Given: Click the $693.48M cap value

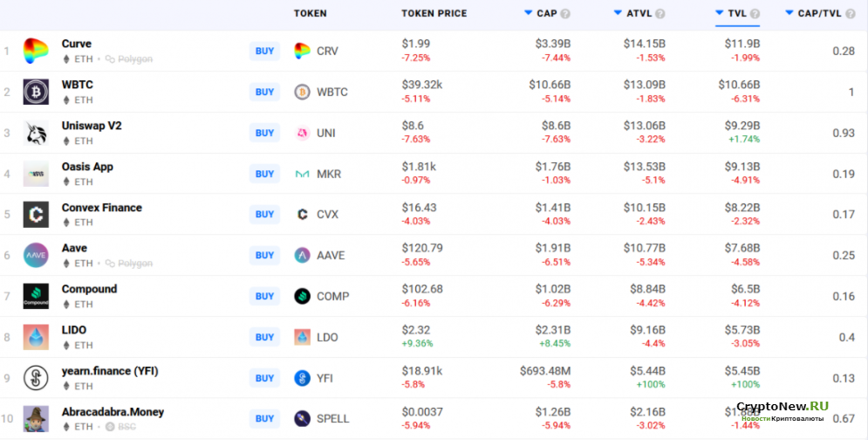Looking at the screenshot, I should click(544, 371).
